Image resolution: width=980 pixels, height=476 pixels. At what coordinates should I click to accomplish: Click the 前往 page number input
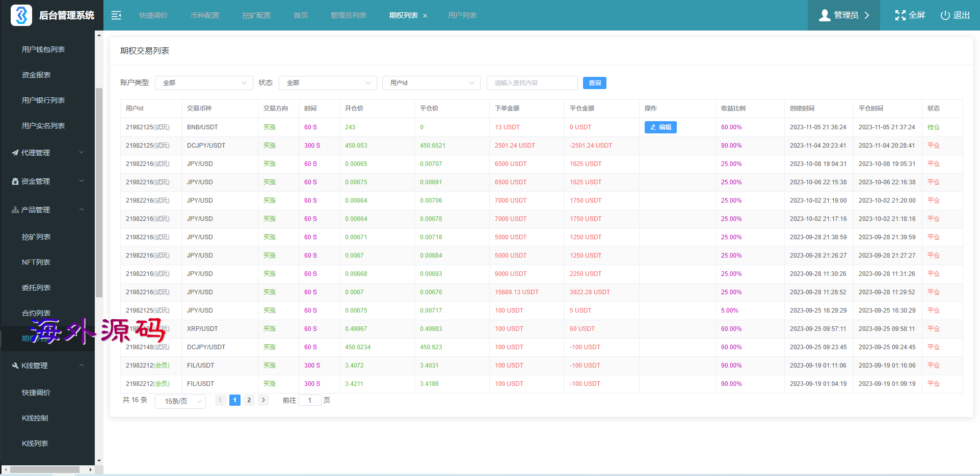tap(310, 400)
